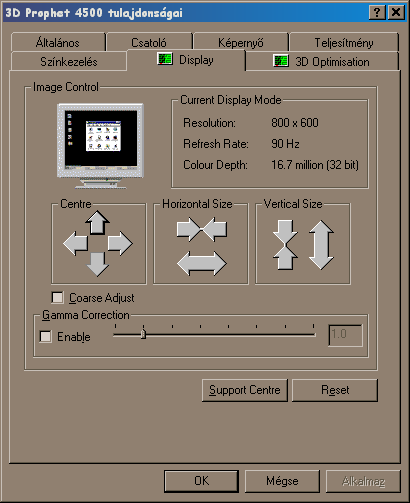The height and width of the screenshot is (503, 410).
Task: Shrink horizontal size with inward arrows
Action: tap(202, 229)
